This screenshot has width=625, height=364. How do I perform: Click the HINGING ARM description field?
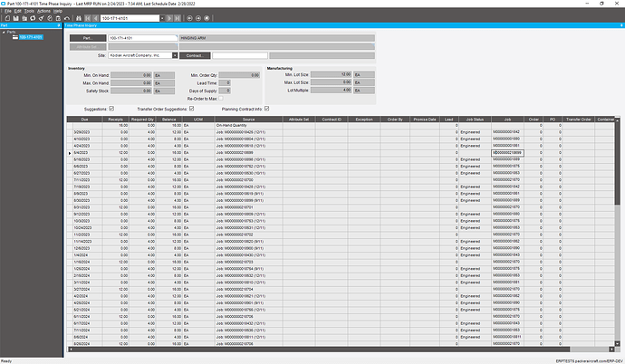pos(277,38)
